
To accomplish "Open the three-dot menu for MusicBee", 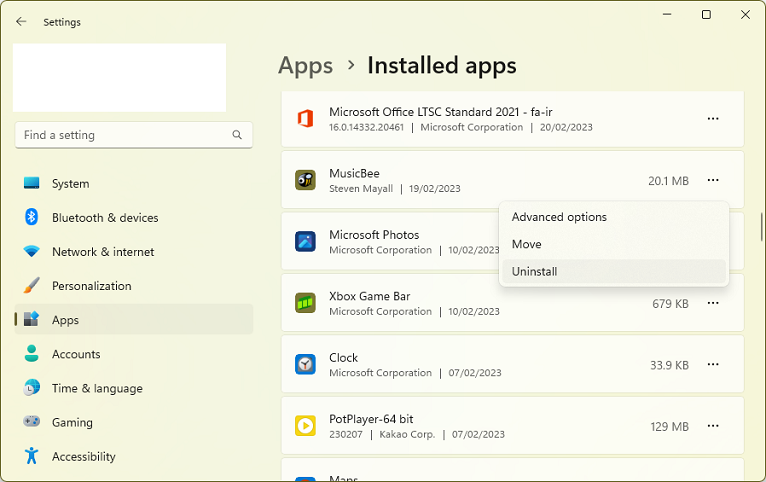I will pos(713,180).
